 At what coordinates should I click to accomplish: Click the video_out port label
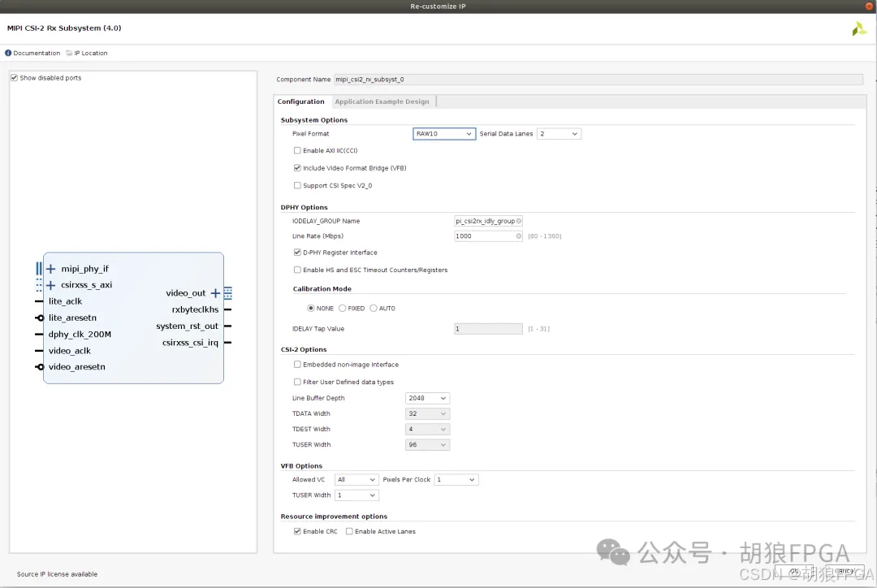point(186,293)
